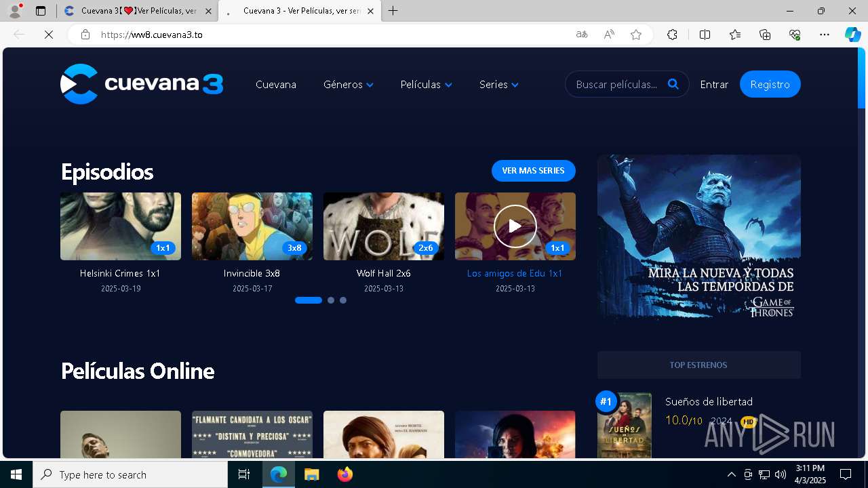The image size is (868, 488).
Task: Open the taskbar clock and date
Action: [x=810, y=474]
